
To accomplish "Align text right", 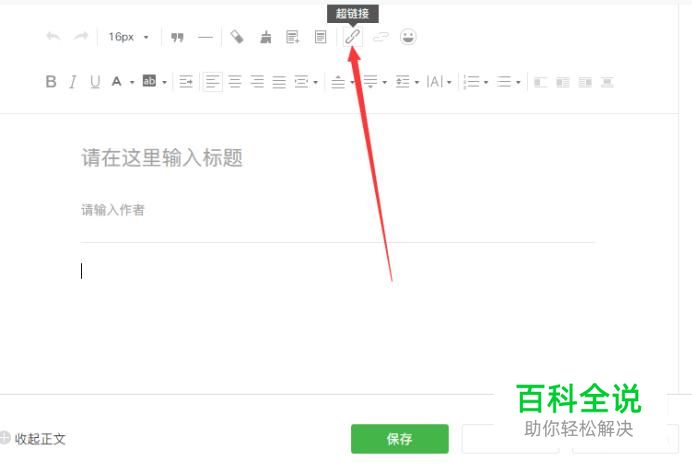I will click(x=257, y=82).
